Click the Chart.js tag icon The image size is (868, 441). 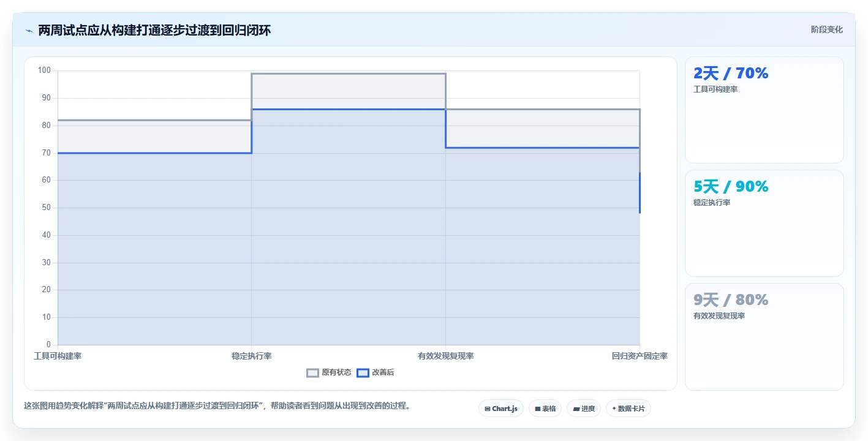[x=488, y=409]
